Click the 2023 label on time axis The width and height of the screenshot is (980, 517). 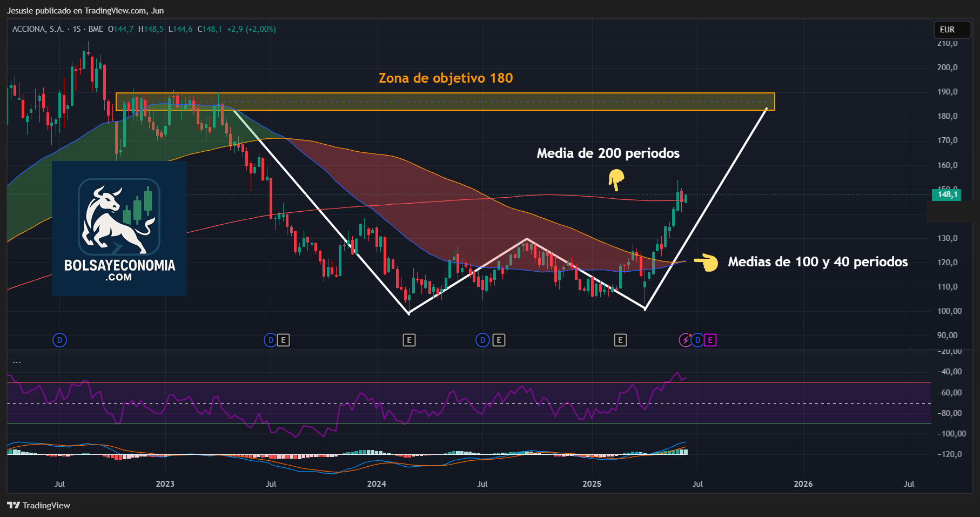[165, 484]
